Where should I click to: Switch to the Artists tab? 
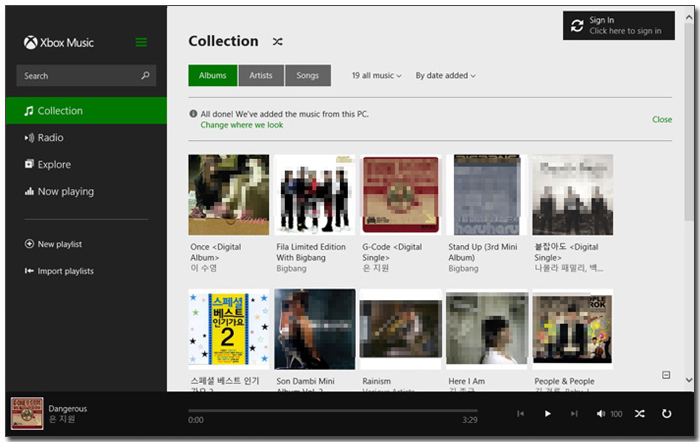261,75
